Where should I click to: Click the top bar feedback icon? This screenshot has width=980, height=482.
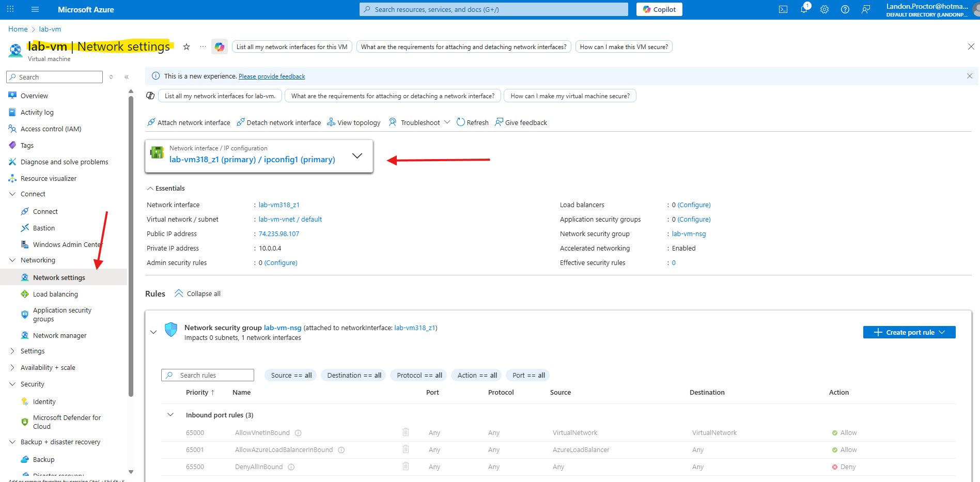tap(866, 9)
